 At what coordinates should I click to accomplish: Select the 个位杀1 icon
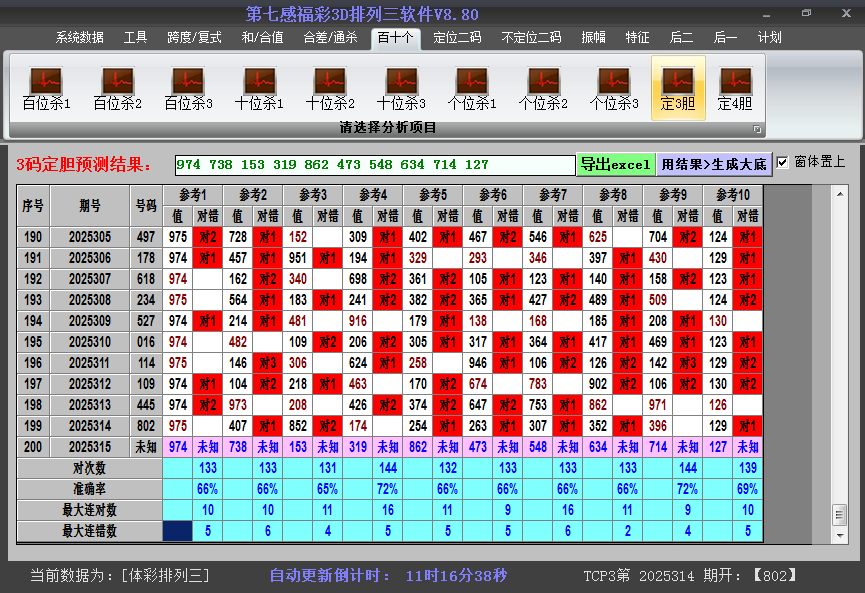click(x=472, y=88)
